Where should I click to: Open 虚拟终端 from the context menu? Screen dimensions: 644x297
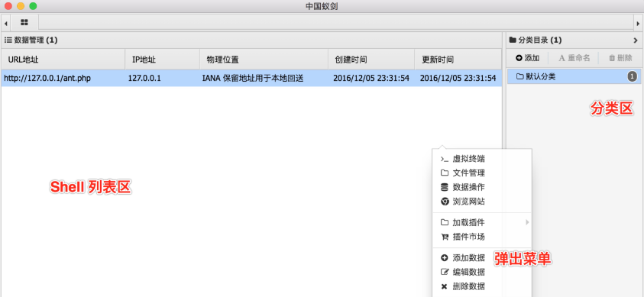pos(482,159)
